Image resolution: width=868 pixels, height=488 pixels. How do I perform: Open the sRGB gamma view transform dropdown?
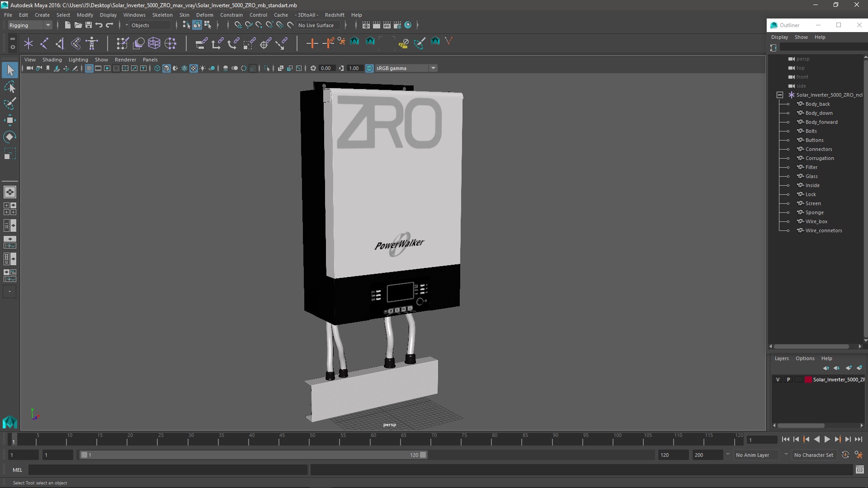406,68
